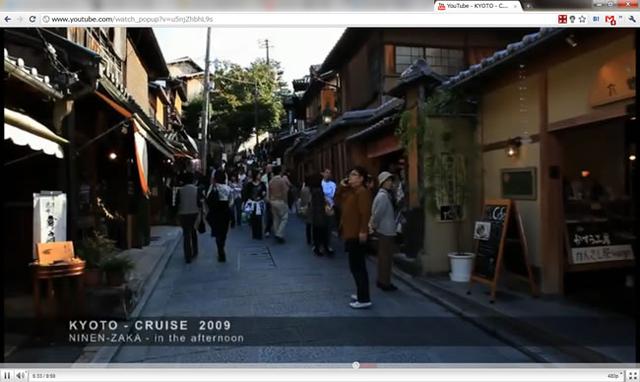Open a new browser tab

pos(528,6)
